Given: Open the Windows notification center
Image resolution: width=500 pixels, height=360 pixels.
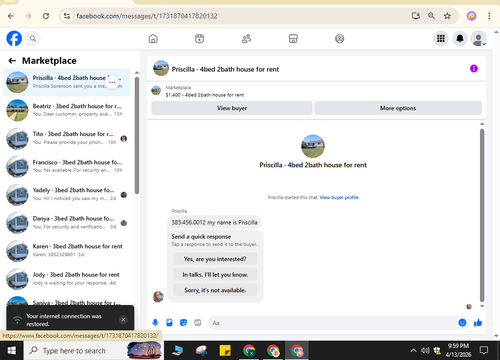Looking at the screenshot, I should click(484, 350).
